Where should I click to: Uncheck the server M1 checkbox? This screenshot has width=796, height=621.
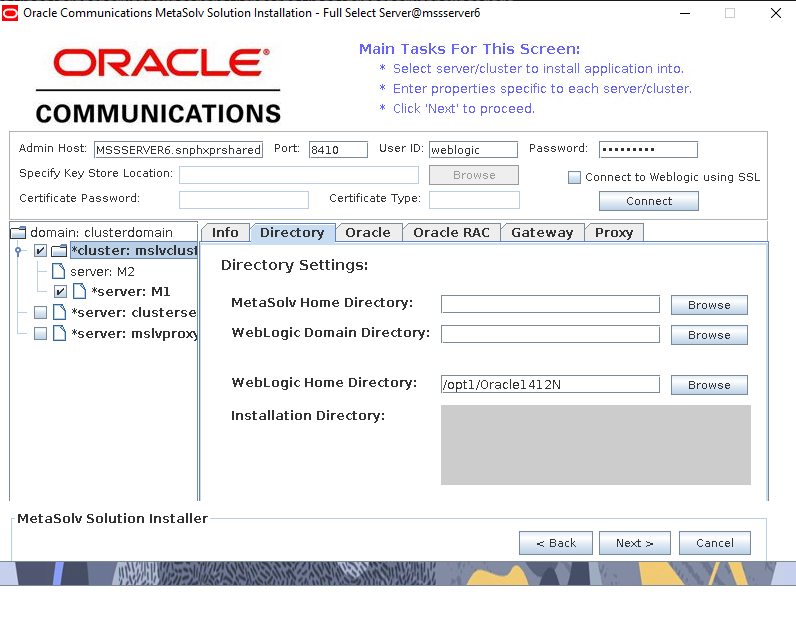coord(60,291)
